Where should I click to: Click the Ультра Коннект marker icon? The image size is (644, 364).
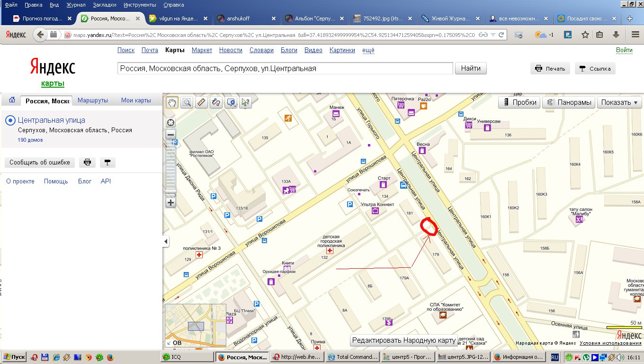click(375, 210)
